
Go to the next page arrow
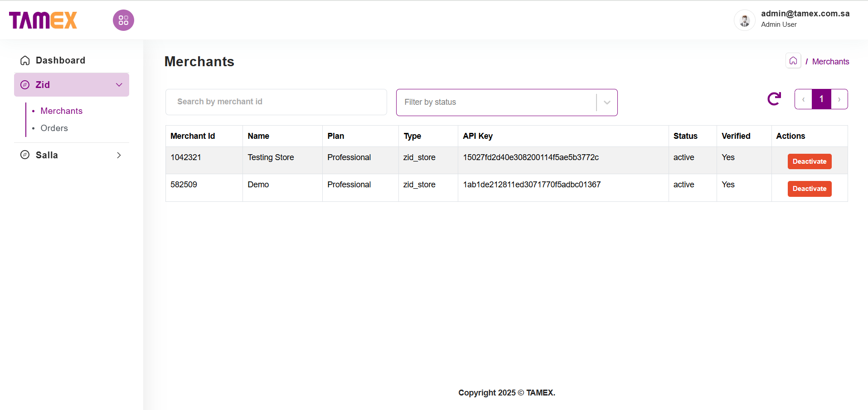point(839,99)
